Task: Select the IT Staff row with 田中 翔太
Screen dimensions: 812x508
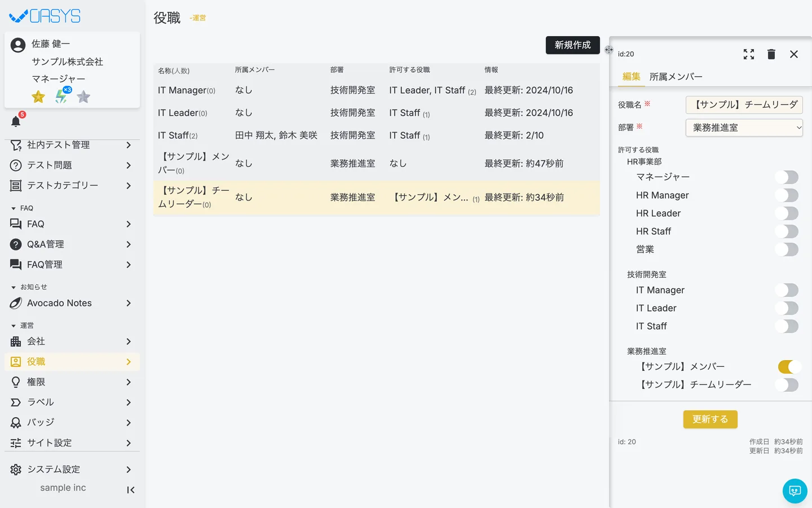Action: [377, 135]
